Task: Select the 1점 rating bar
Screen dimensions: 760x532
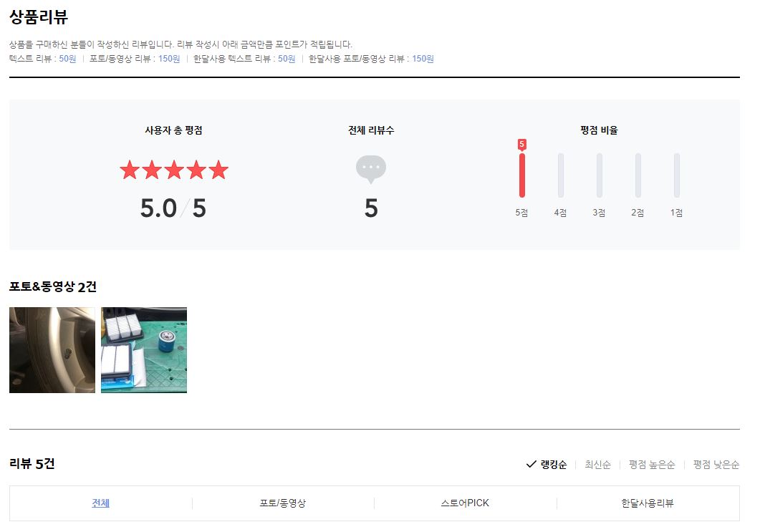Action: coord(677,175)
